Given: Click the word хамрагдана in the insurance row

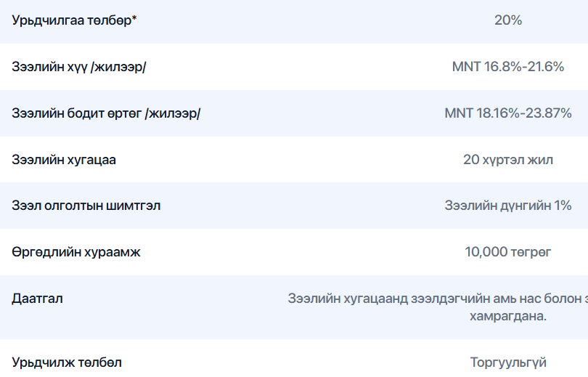Looking at the screenshot, I should coord(508,317).
